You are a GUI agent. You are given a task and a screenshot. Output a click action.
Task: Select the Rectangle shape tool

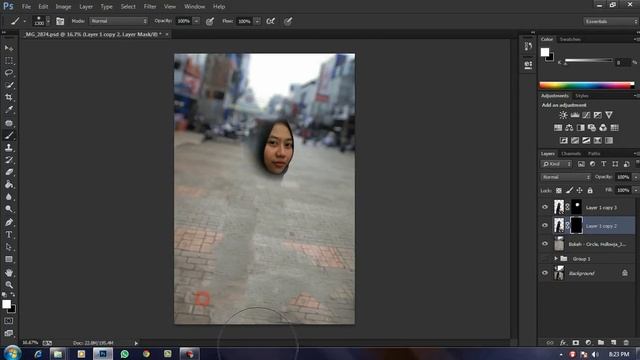(x=9, y=259)
